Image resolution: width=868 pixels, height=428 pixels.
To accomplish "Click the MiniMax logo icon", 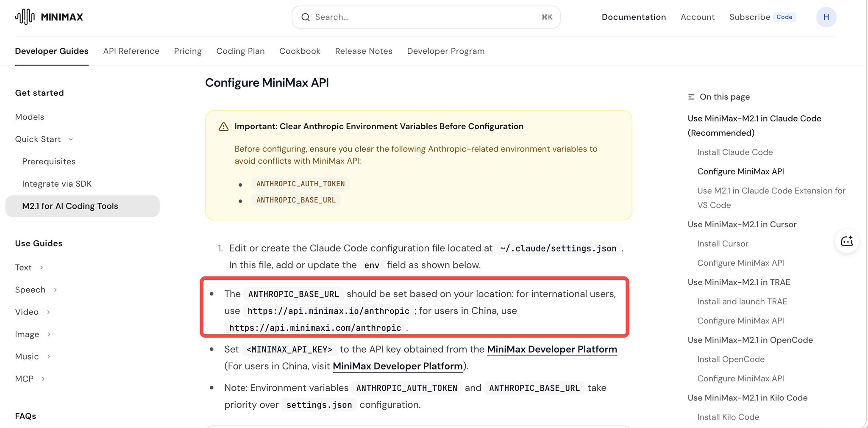I will click(25, 17).
